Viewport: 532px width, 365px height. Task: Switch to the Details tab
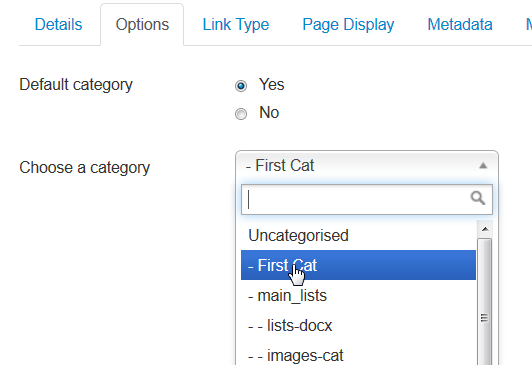pyautogui.click(x=58, y=24)
